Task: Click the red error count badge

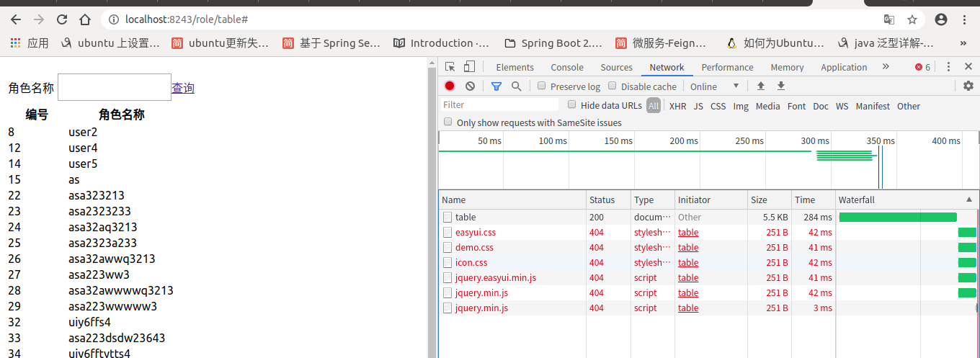Action: click(x=922, y=67)
